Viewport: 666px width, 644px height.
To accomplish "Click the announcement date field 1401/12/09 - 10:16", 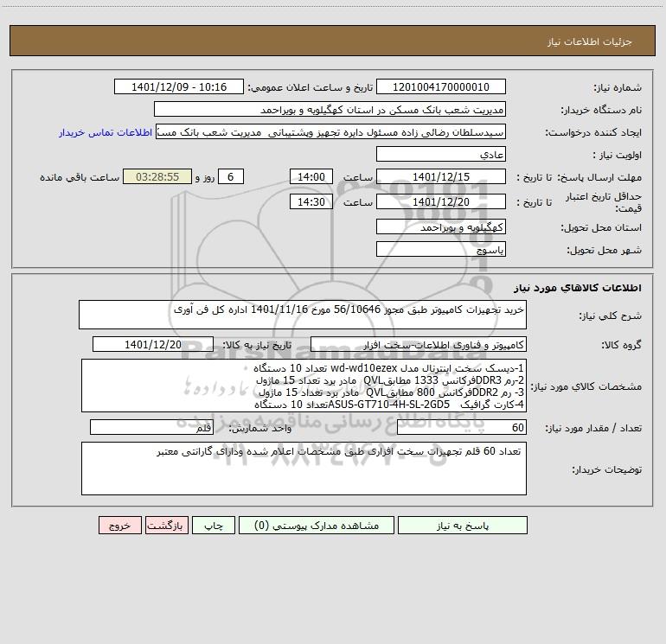I will pyautogui.click(x=179, y=86).
